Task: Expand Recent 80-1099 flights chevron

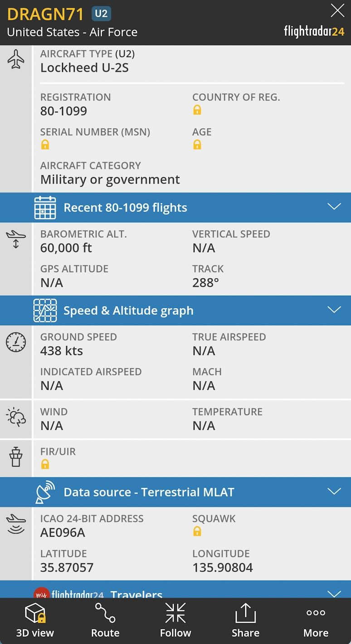Action: click(334, 207)
